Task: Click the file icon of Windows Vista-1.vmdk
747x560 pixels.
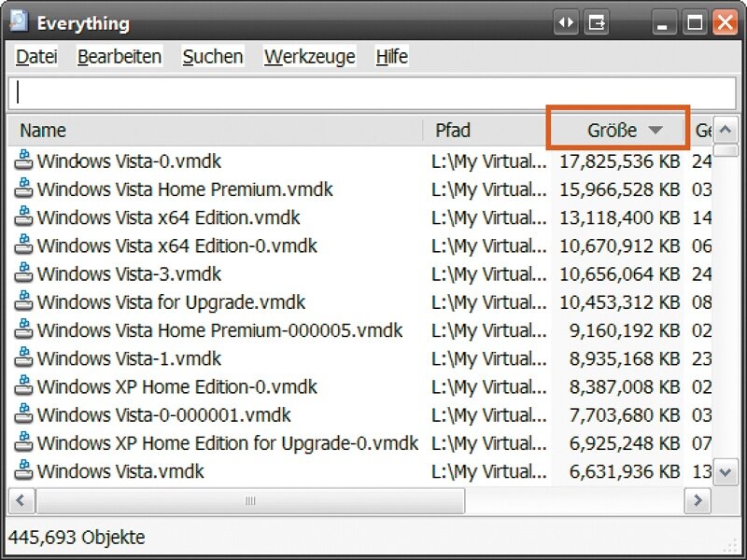Action: (x=23, y=358)
